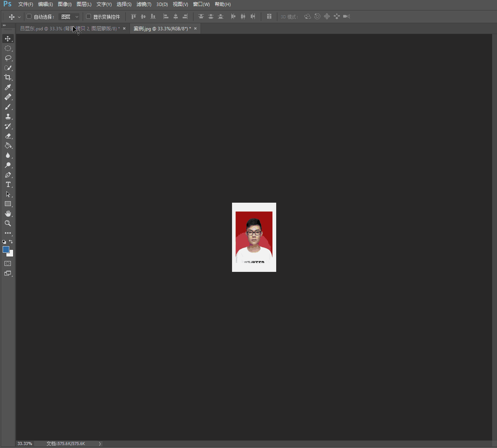The height and width of the screenshot is (448, 497).
Task: Click Align Horizontal Centers icon
Action: coord(176,16)
